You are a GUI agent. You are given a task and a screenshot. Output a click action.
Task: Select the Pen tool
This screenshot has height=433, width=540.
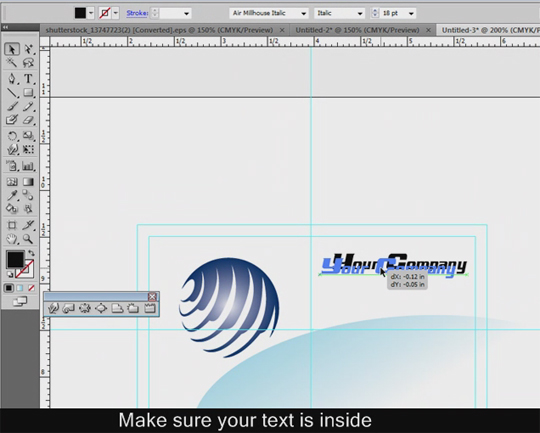12,79
